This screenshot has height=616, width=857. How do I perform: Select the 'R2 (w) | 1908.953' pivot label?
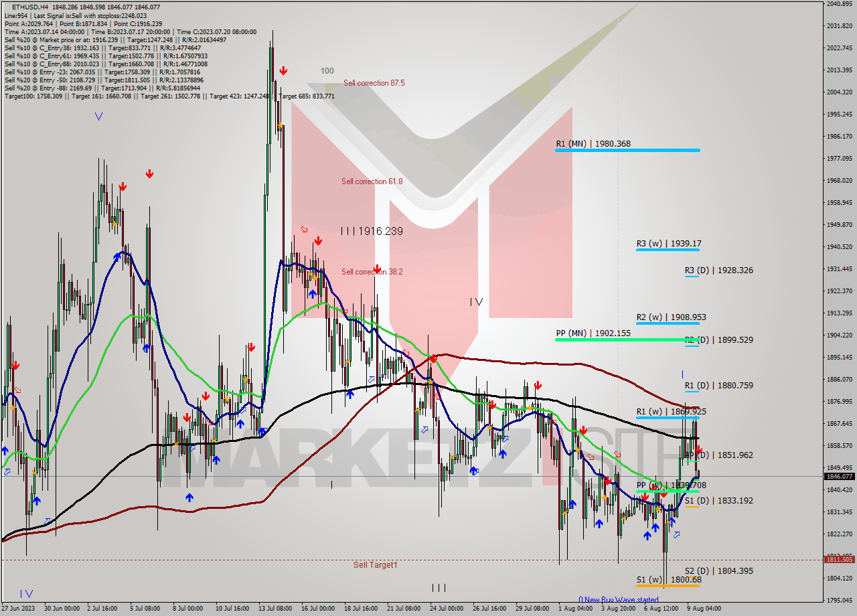671,317
